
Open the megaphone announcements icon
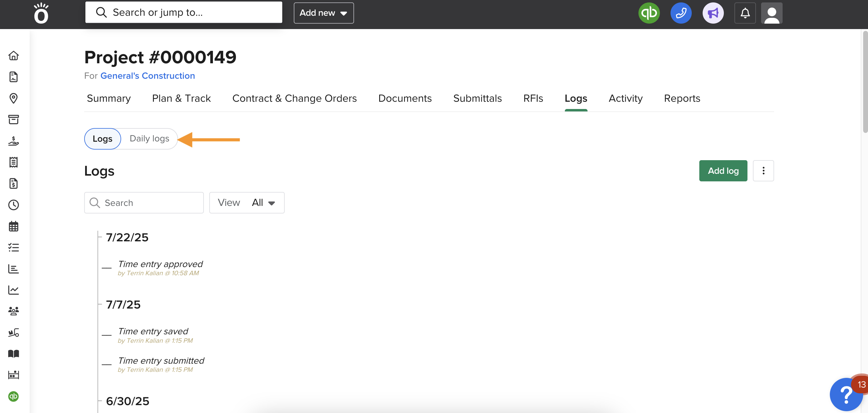coord(713,13)
